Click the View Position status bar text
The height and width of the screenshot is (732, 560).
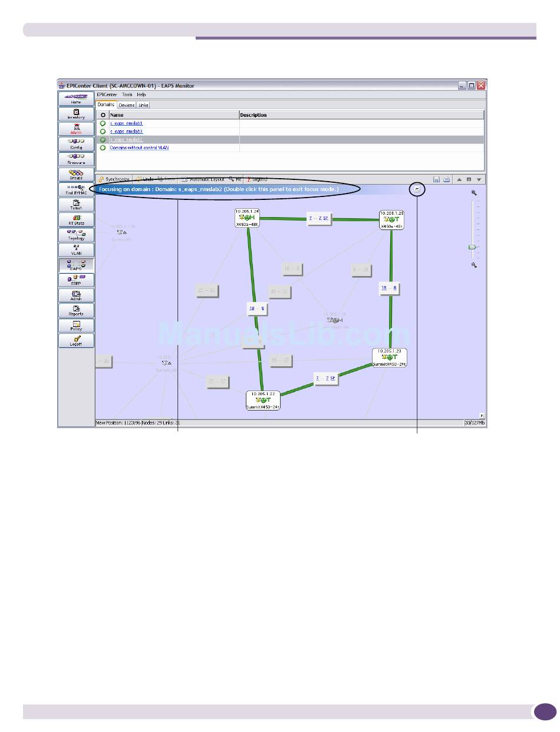click(x=118, y=423)
